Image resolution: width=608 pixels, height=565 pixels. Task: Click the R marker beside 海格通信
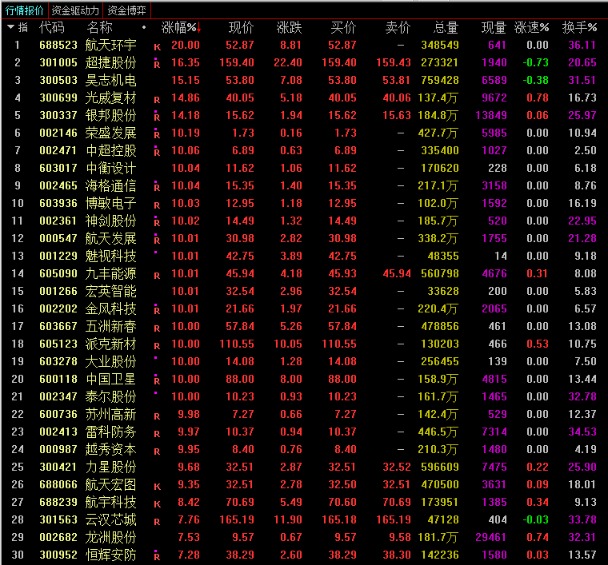(x=157, y=186)
